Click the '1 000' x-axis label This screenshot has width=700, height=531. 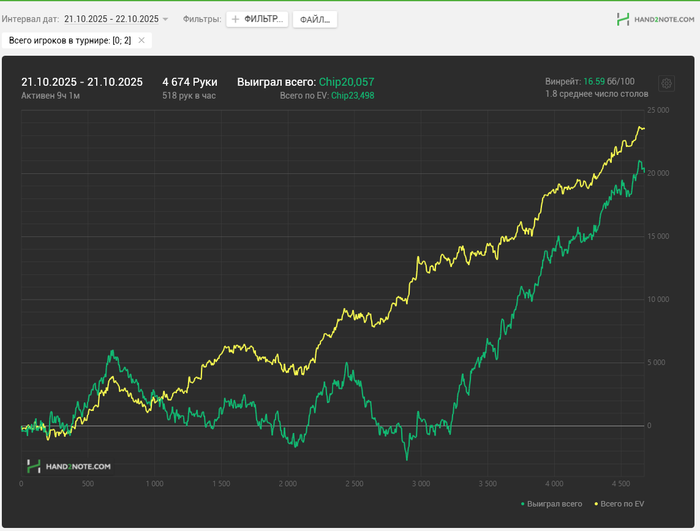pyautogui.click(x=154, y=484)
